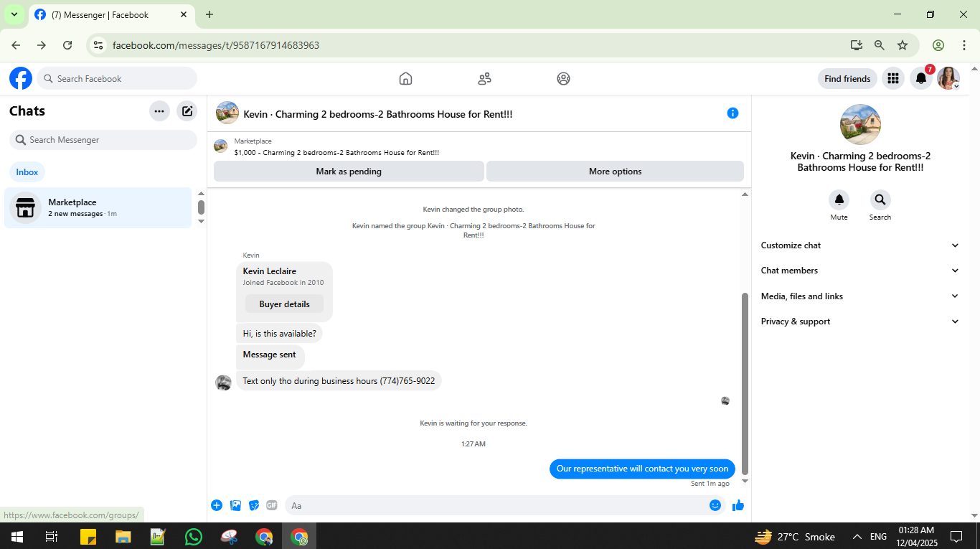This screenshot has width=980, height=549.
Task: Open the emoji picker in message box
Action: click(715, 505)
